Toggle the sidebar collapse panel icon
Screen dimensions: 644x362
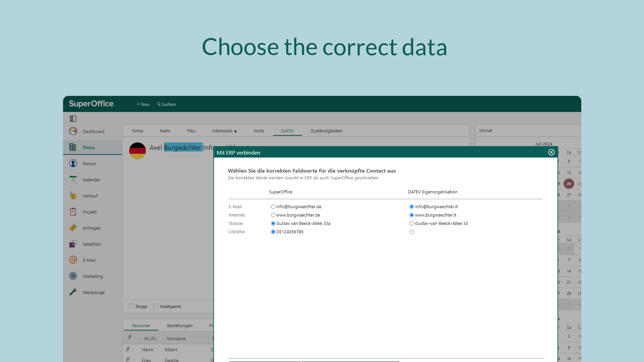pyautogui.click(x=73, y=119)
